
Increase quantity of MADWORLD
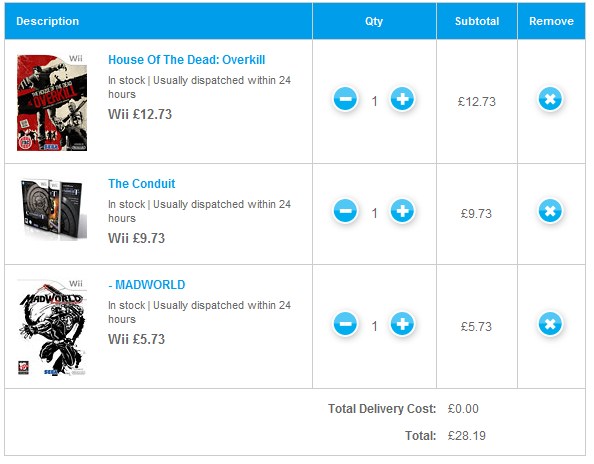[402, 324]
